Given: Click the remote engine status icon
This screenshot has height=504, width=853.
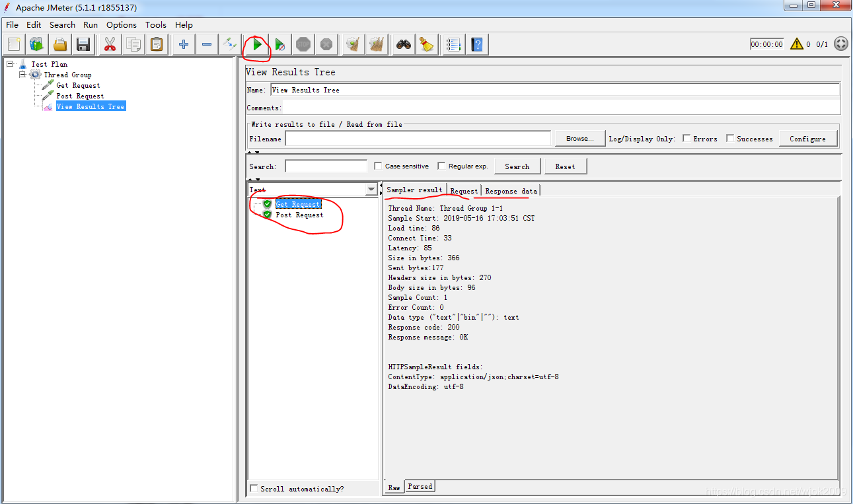Looking at the screenshot, I should click(x=841, y=44).
